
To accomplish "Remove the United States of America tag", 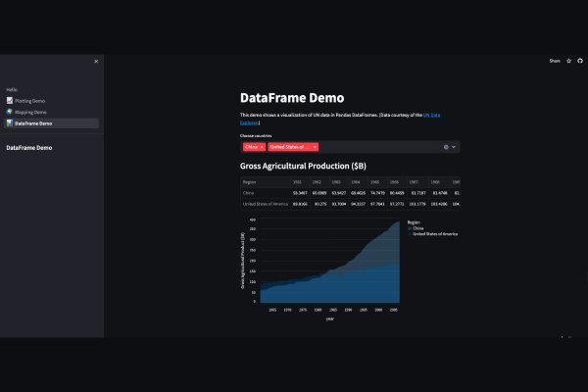I will click(315, 147).
